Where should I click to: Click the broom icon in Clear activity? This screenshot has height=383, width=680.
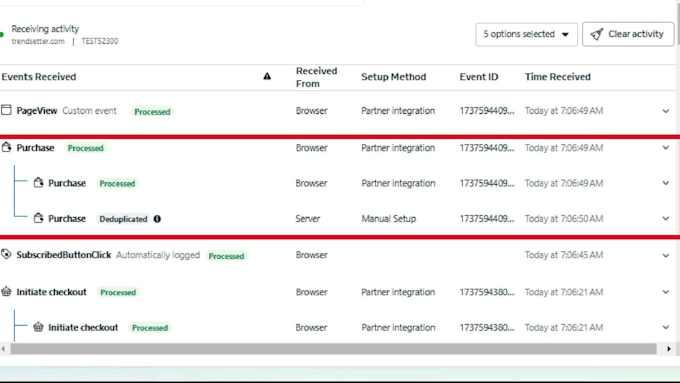(597, 34)
